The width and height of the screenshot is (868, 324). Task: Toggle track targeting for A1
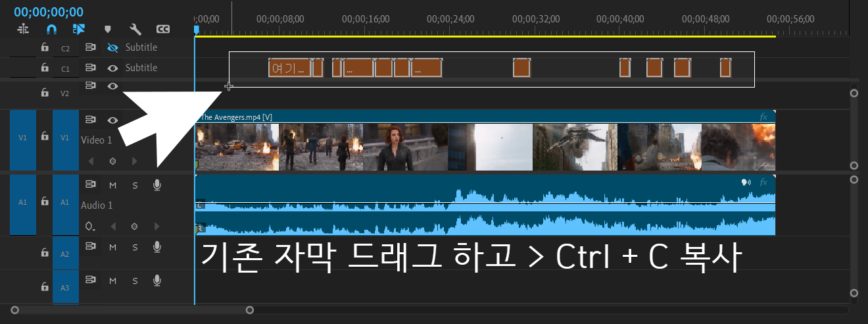(65, 204)
